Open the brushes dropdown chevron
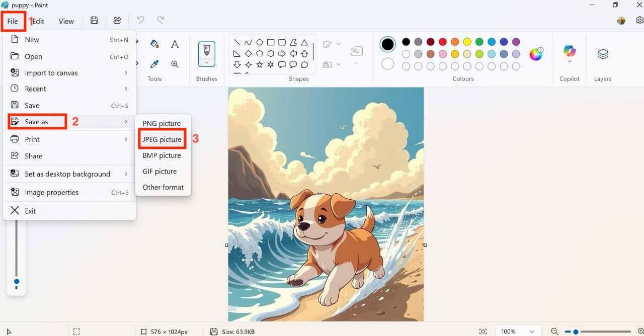Screen dimensions: 644x336 tap(206, 63)
